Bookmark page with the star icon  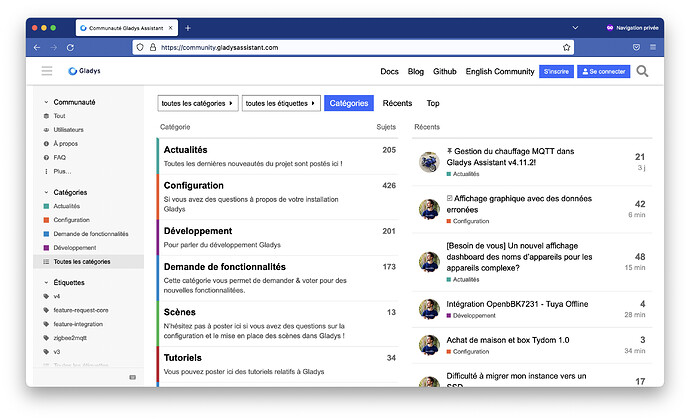[567, 47]
